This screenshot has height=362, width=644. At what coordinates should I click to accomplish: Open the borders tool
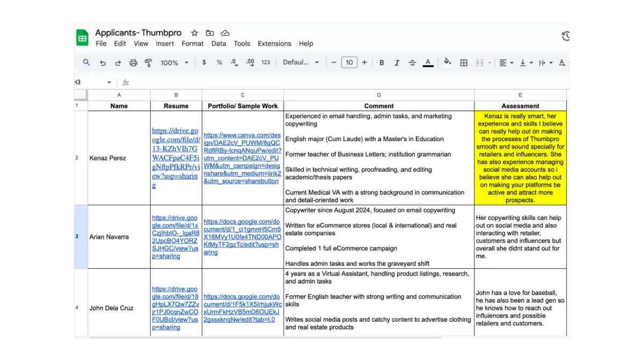pyautogui.click(x=464, y=63)
